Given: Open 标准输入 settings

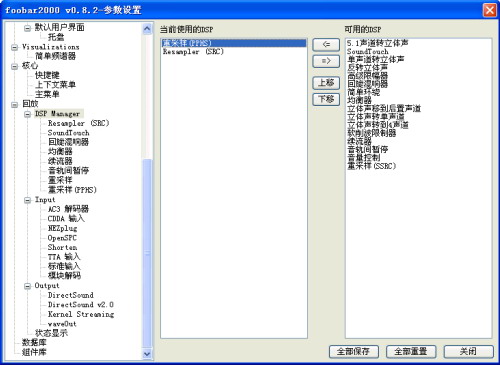Looking at the screenshot, I should pyautogui.click(x=64, y=266).
